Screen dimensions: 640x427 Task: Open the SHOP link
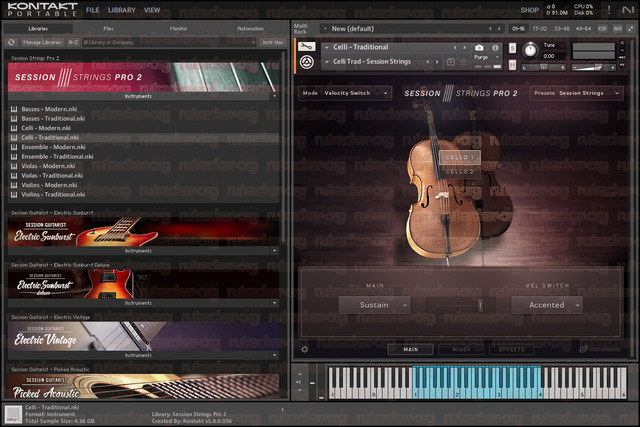click(x=530, y=10)
